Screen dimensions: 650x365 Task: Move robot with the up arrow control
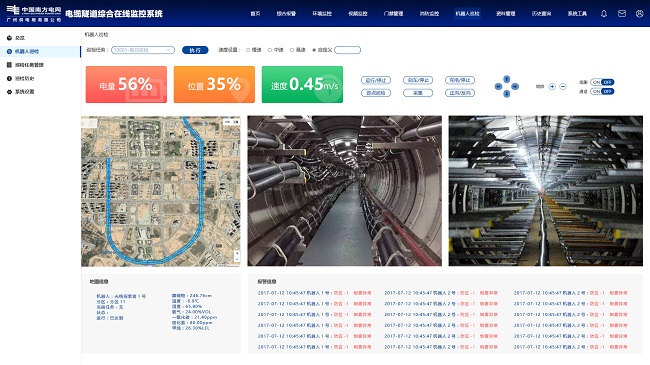point(507,79)
